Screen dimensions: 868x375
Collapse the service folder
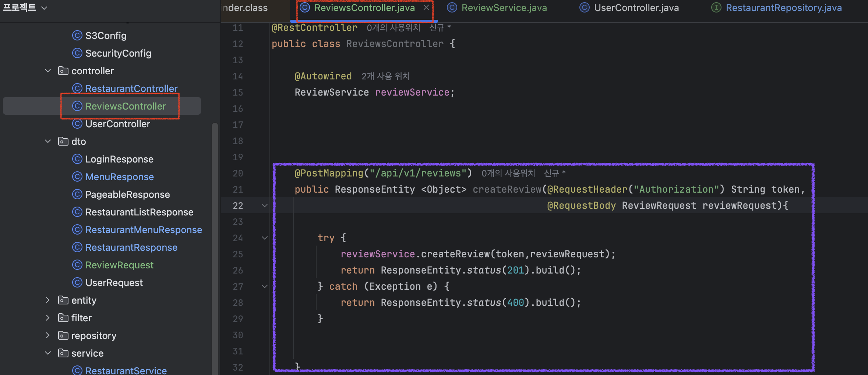click(x=48, y=353)
